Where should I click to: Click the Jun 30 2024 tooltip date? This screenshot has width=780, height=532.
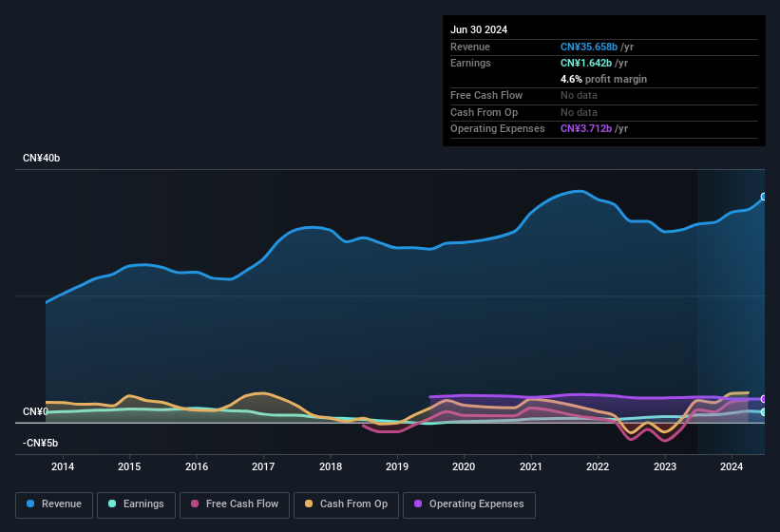pos(479,29)
